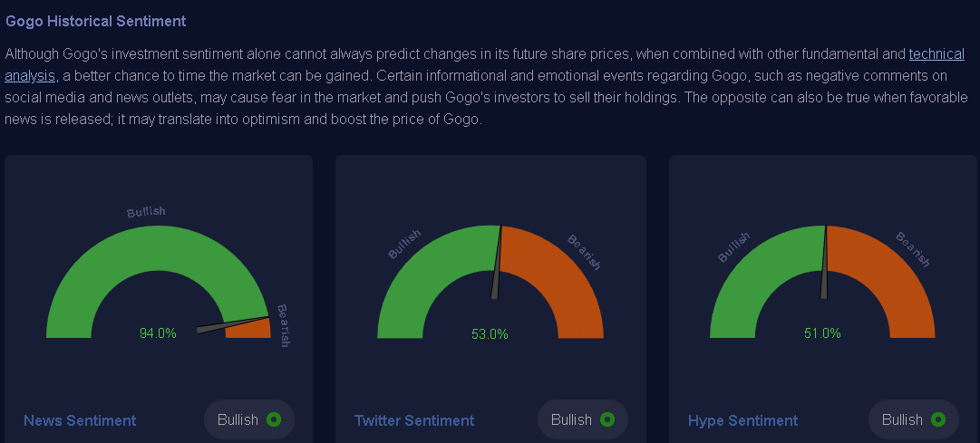Click the 53.0% Twitter sentiment value
This screenshot has height=443, width=980.
pos(490,334)
